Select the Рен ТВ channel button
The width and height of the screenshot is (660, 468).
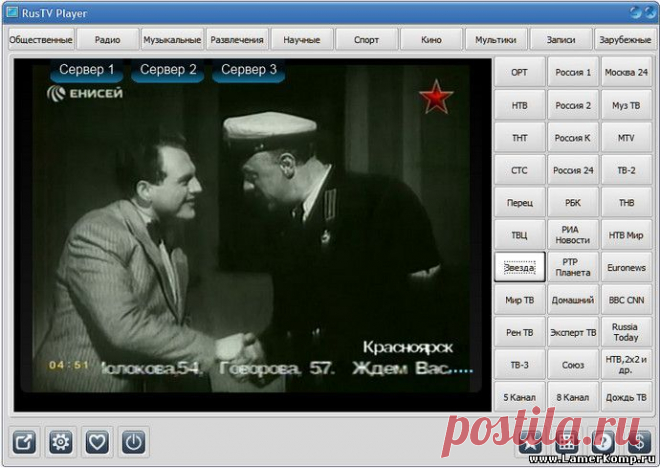click(x=519, y=332)
